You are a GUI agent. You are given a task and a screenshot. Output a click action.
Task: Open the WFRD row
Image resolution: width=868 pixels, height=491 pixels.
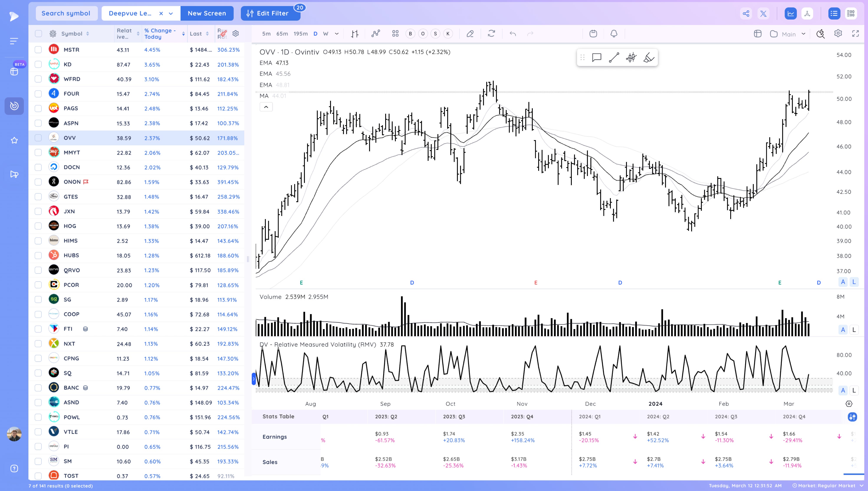point(136,79)
